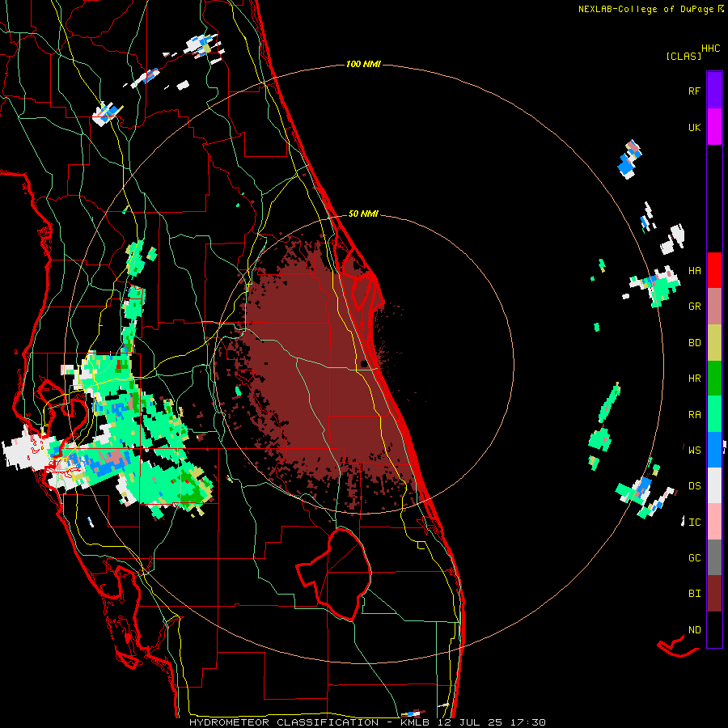Viewport: 728px width, 728px height.
Task: Click the BI brown legend swatch
Action: click(x=714, y=594)
